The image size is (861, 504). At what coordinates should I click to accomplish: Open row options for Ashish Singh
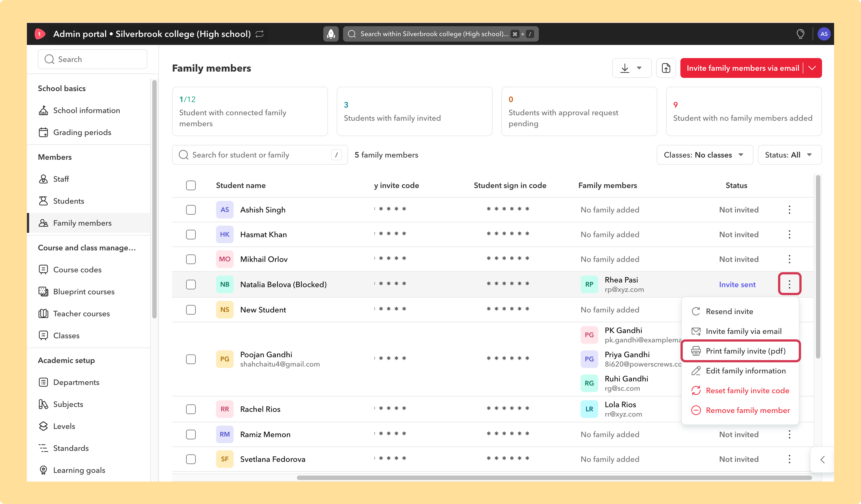tap(789, 210)
